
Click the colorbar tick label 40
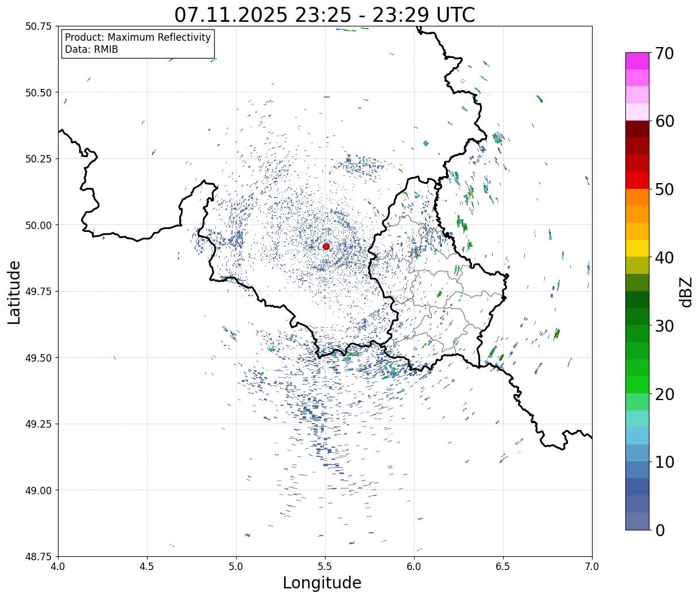(x=664, y=257)
